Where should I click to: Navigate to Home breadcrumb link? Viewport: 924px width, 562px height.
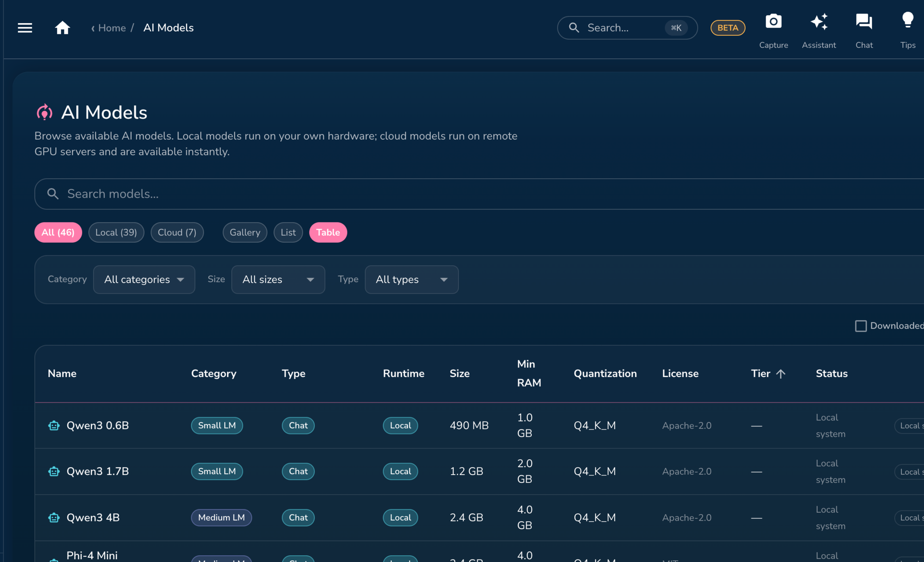[x=112, y=28]
